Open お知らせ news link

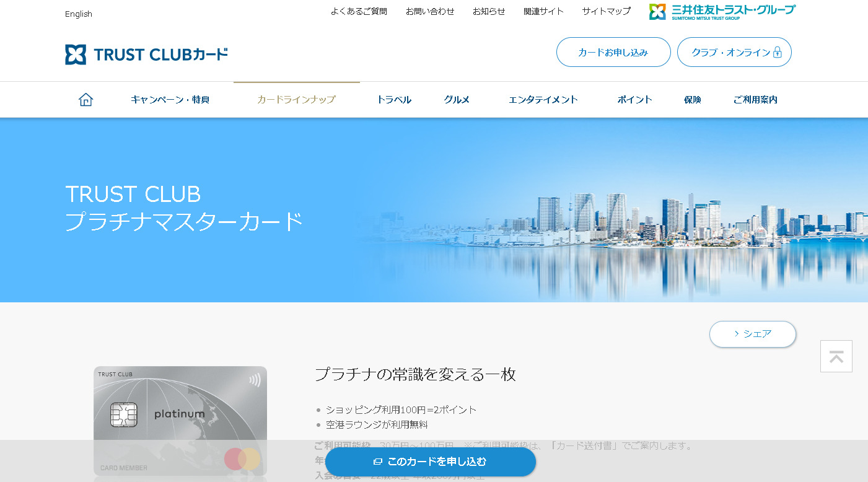point(489,11)
